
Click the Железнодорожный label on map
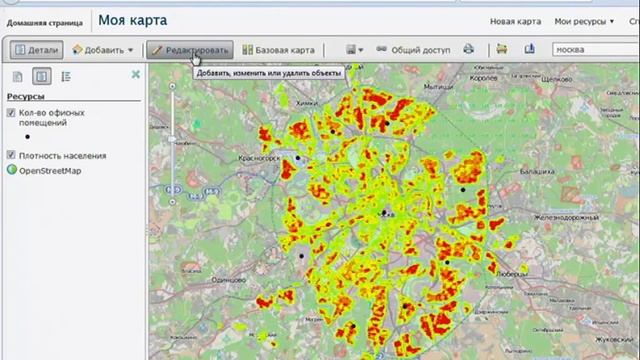point(567,218)
